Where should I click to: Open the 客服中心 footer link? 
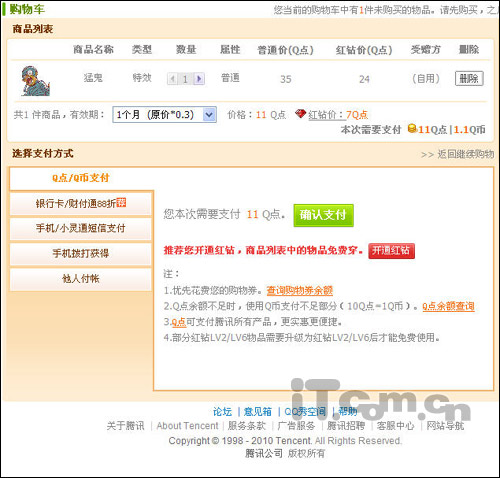395,426
